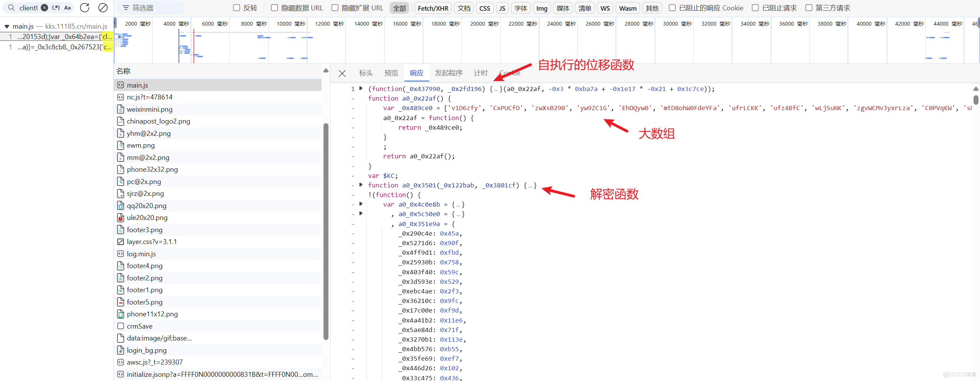Enable the 反转 checkbox

tap(237, 8)
